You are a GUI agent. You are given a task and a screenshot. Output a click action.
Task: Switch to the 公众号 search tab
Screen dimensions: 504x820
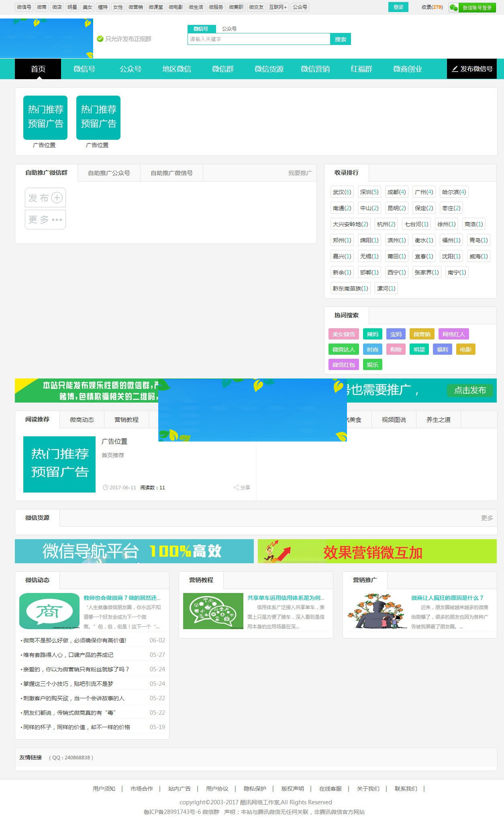[x=229, y=29]
